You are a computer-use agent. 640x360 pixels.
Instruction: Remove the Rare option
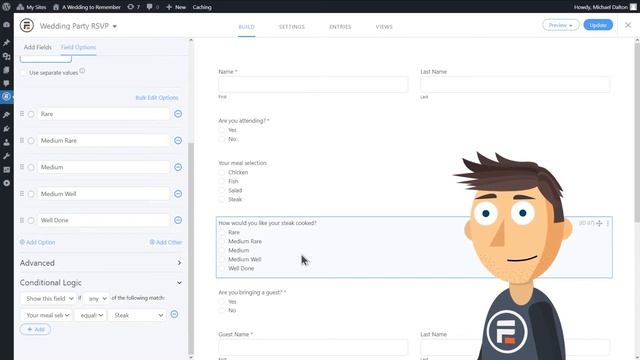178,114
